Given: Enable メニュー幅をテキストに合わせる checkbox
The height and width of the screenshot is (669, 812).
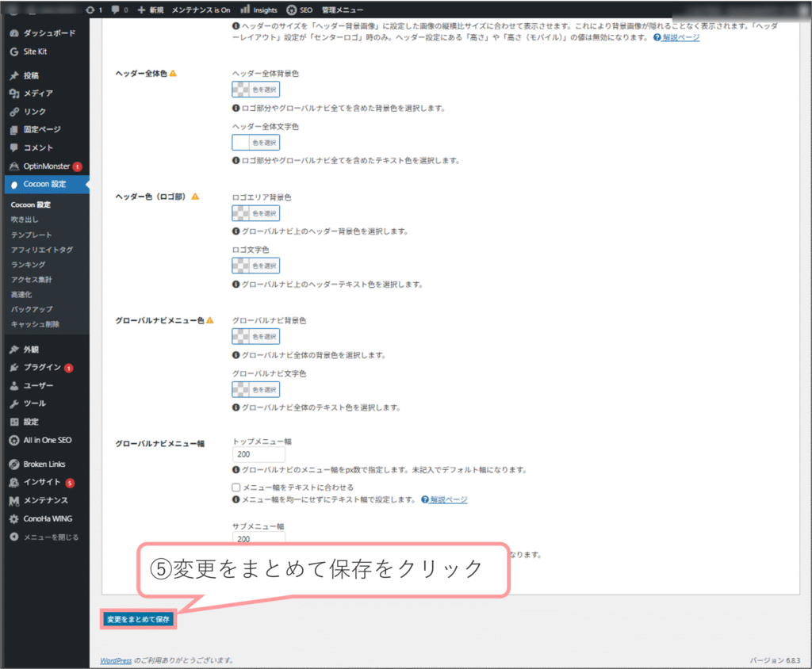Looking at the screenshot, I should coord(236,487).
